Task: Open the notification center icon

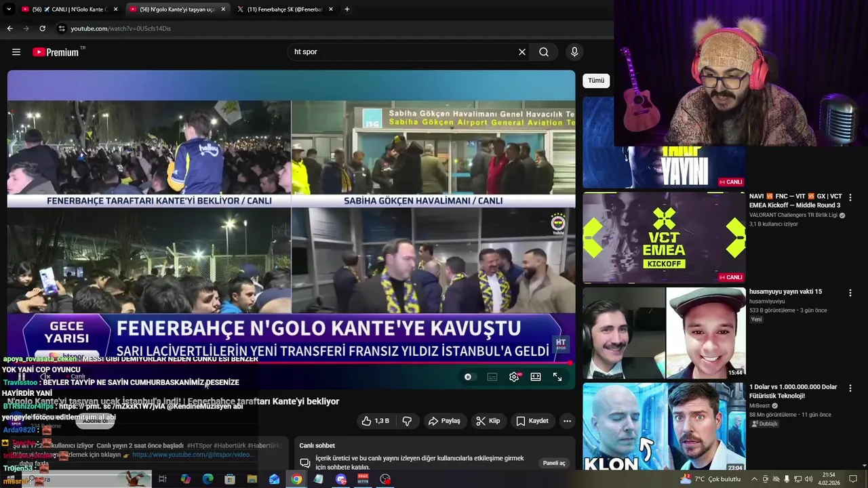Action: [x=854, y=479]
